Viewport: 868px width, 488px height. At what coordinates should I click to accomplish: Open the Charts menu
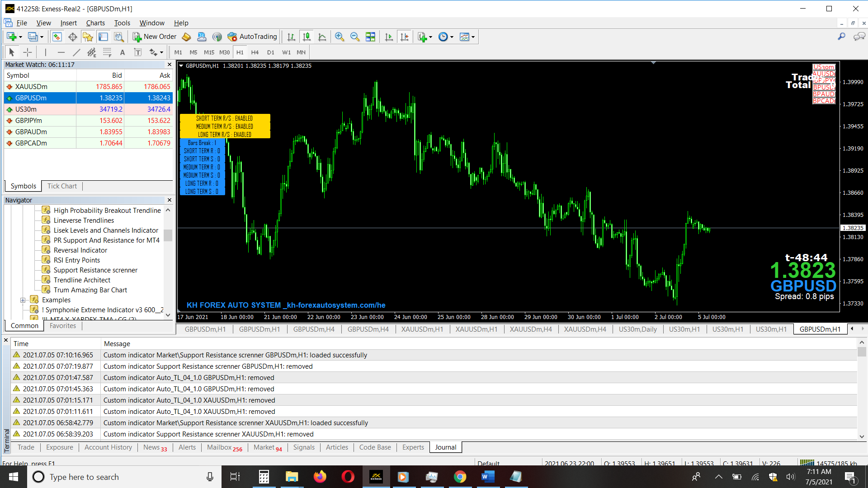click(95, 23)
